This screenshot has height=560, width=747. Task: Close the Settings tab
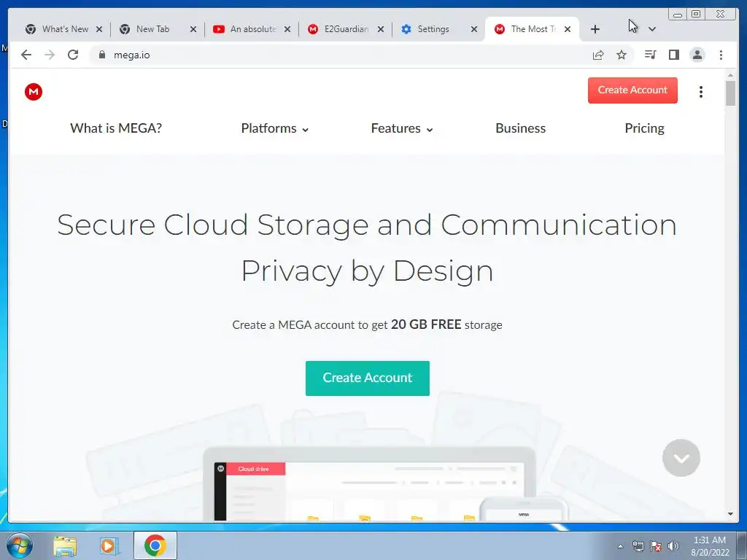coord(474,29)
